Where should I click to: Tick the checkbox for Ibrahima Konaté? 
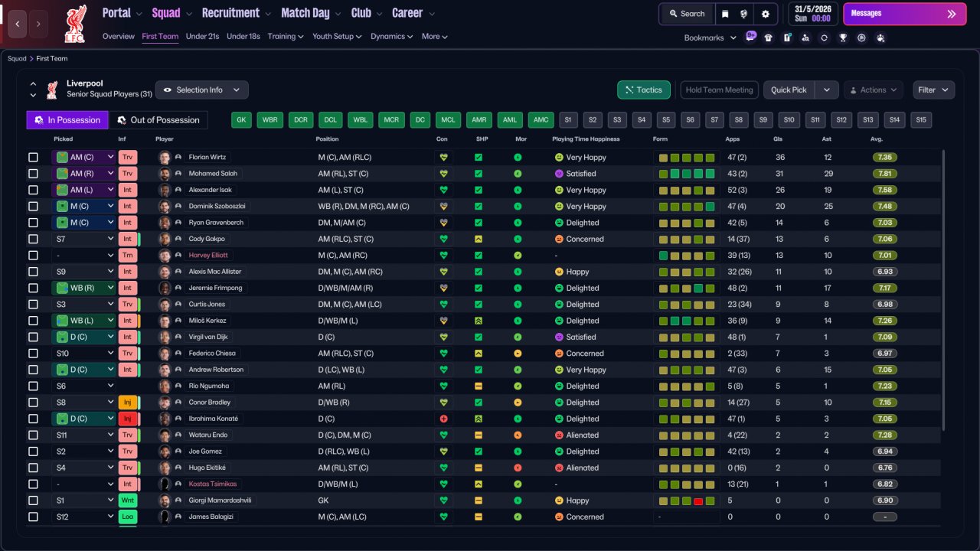click(x=33, y=419)
